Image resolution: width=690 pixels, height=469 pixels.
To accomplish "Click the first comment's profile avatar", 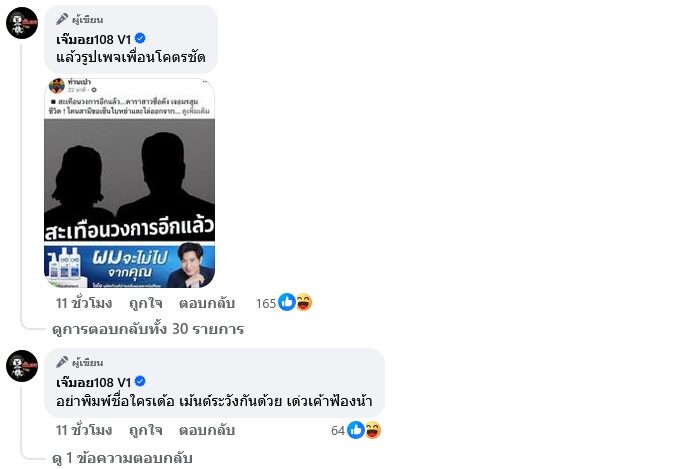I will pyautogui.click(x=22, y=23).
